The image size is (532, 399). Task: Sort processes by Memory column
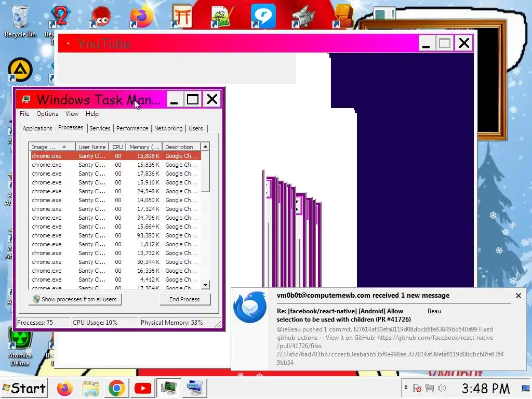[144, 147]
